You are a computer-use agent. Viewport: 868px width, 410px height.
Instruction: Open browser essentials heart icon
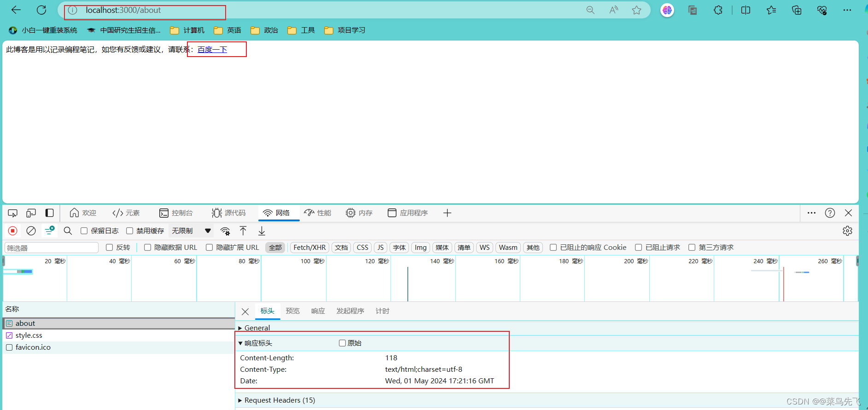[822, 10]
